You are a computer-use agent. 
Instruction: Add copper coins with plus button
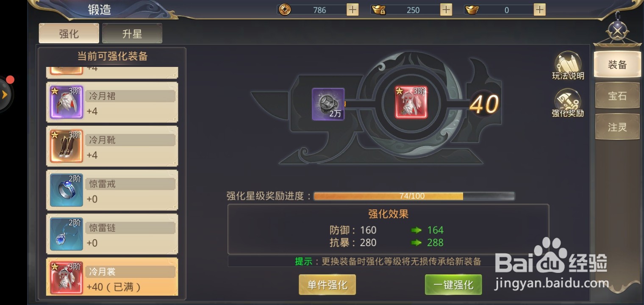click(x=353, y=10)
